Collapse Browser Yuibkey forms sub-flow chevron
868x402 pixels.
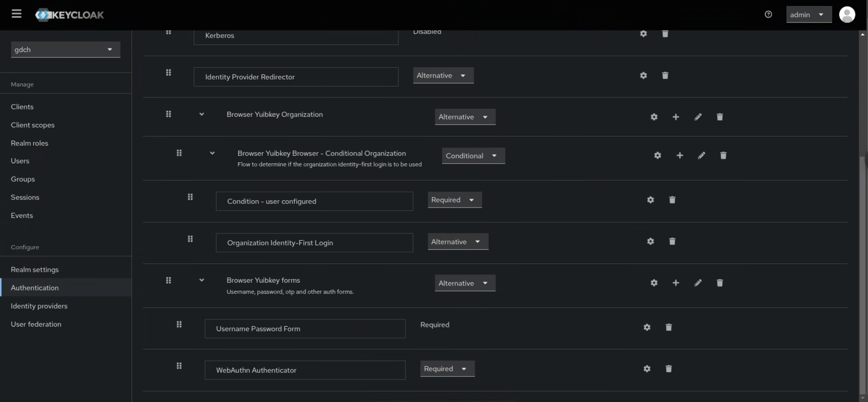[202, 280]
